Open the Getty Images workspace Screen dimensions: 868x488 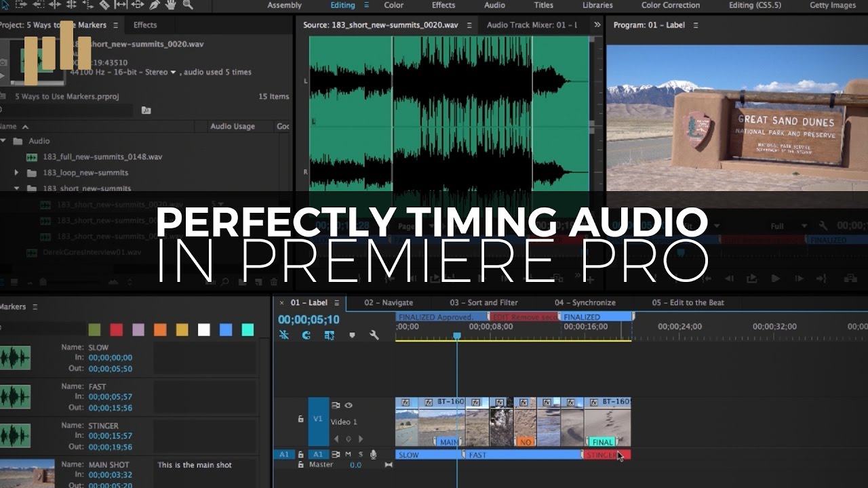(x=833, y=5)
